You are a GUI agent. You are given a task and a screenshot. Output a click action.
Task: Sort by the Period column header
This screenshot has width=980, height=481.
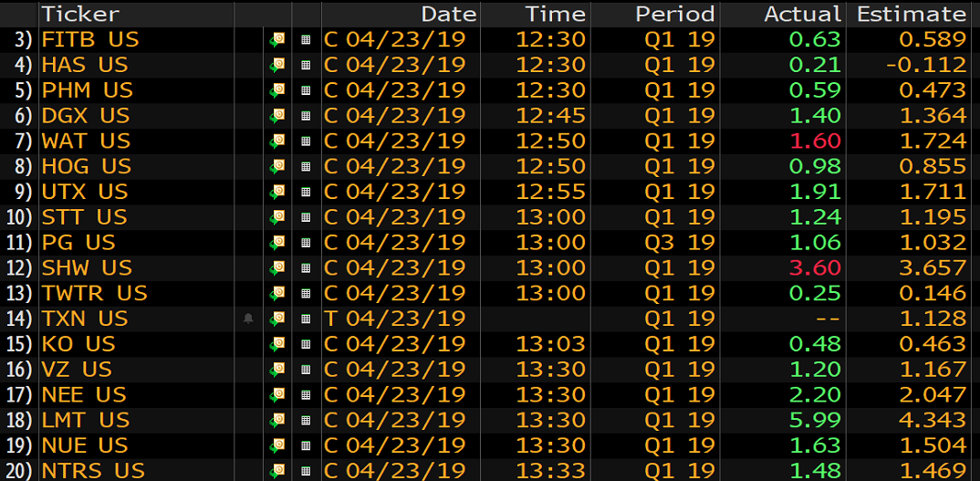tap(675, 14)
